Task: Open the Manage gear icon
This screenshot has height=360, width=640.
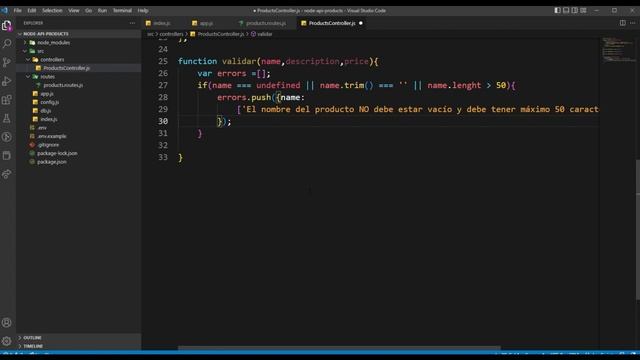Action: [7, 341]
